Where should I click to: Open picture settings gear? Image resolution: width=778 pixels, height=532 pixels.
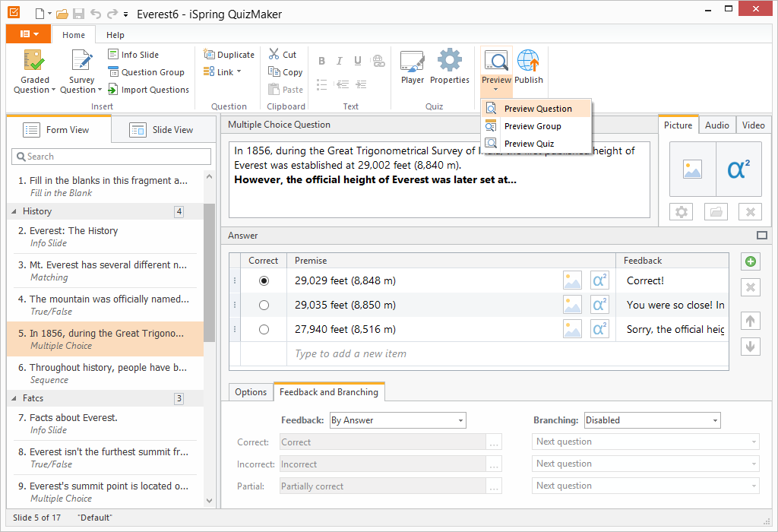[682, 212]
